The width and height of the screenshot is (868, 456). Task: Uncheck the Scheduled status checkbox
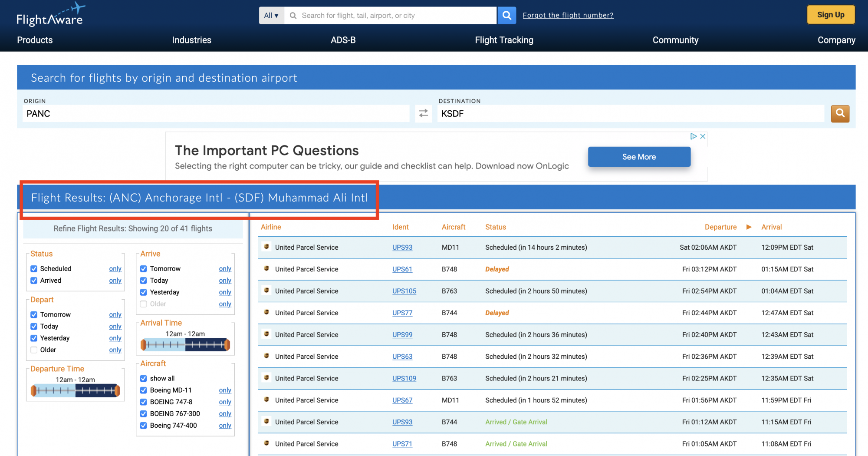pos(34,269)
